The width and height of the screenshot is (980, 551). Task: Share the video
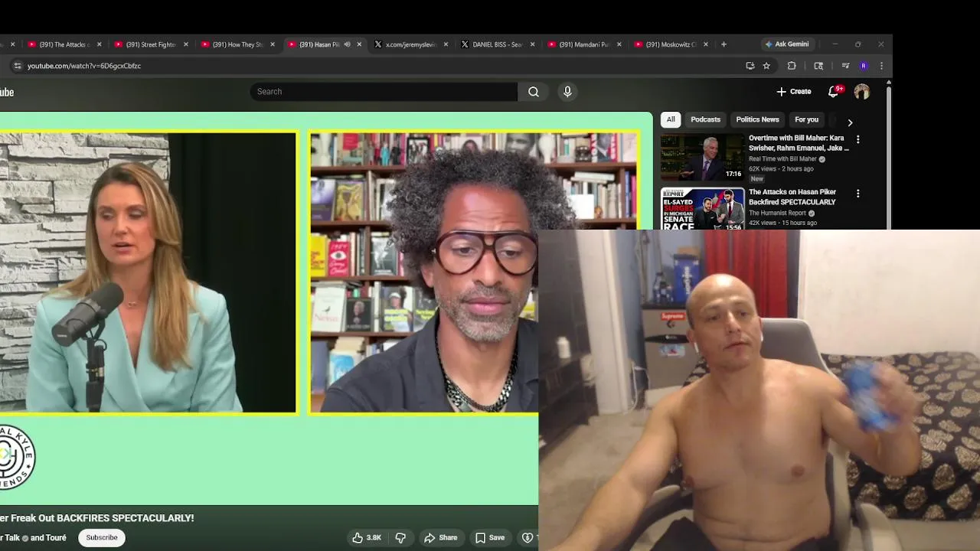[x=441, y=538]
